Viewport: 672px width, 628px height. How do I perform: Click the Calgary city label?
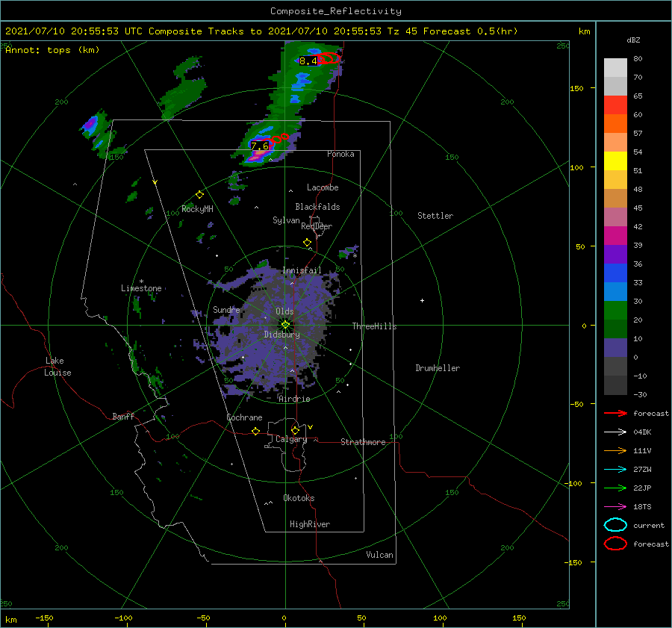click(291, 439)
